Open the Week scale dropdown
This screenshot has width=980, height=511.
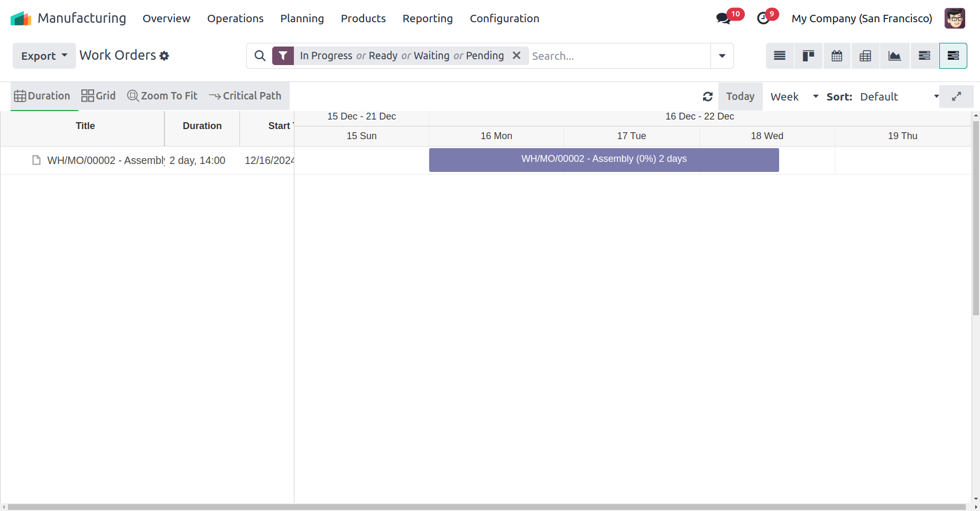point(794,97)
